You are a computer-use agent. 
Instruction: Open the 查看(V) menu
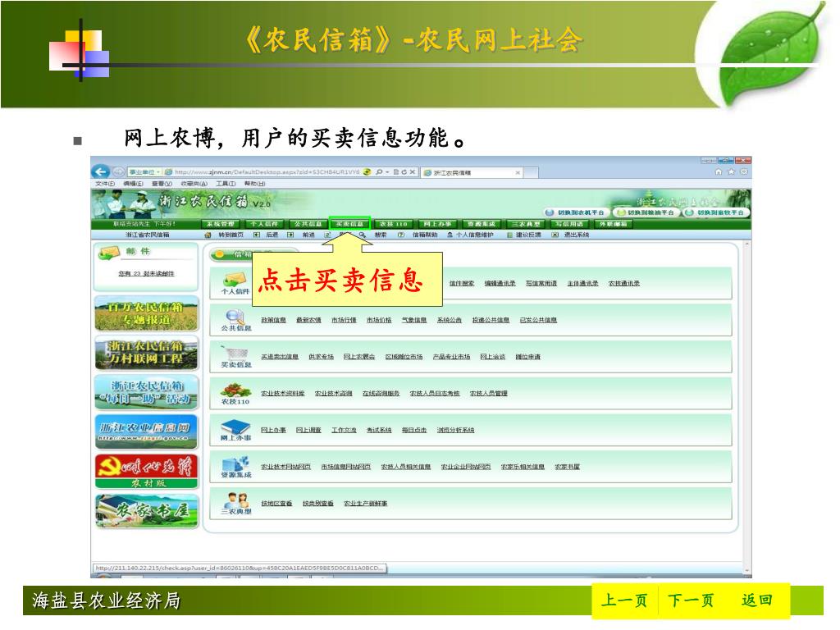(x=162, y=184)
